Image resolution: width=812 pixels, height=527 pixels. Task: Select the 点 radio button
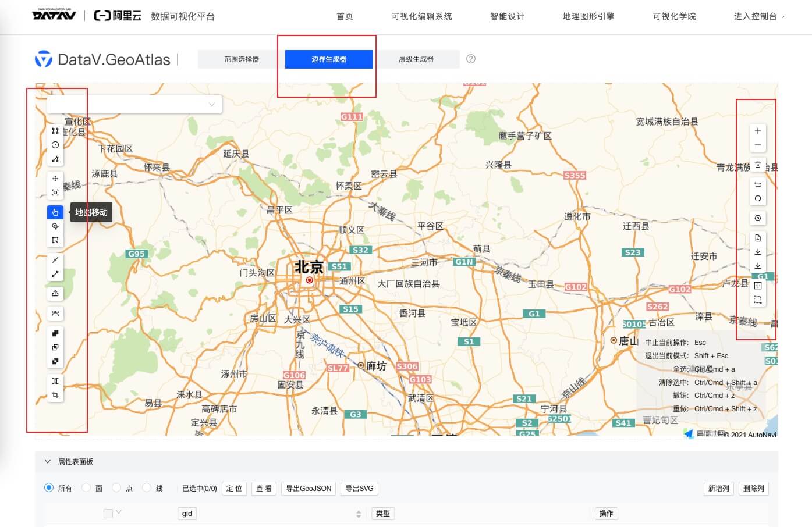[x=116, y=487]
